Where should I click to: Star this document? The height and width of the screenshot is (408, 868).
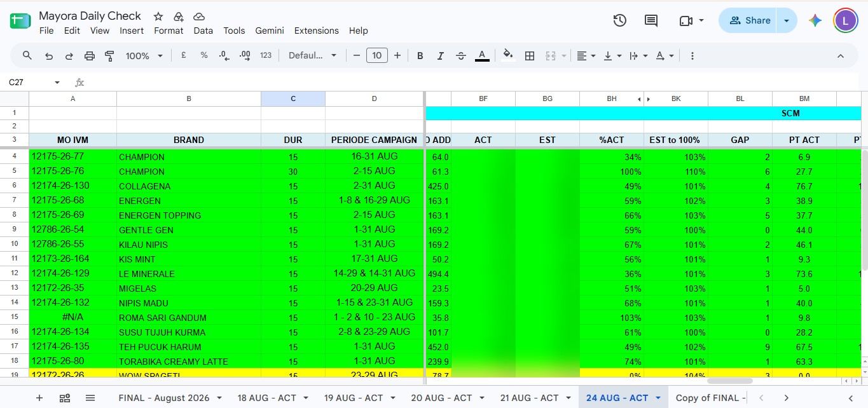[158, 17]
